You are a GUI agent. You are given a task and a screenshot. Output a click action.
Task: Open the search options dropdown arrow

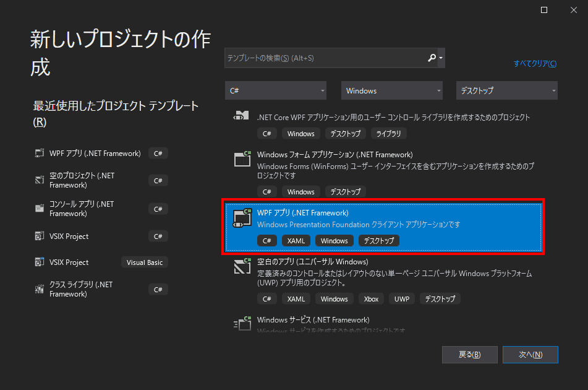coord(441,58)
